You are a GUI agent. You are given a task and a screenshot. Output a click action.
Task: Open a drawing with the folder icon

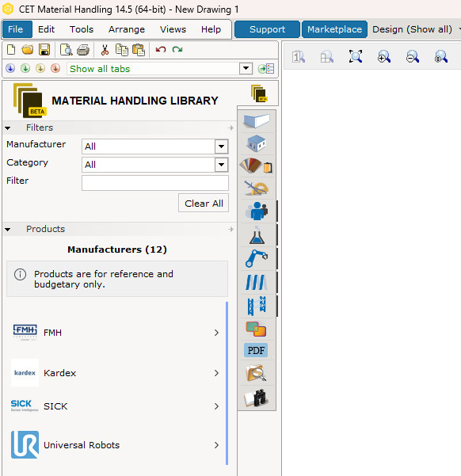28,49
